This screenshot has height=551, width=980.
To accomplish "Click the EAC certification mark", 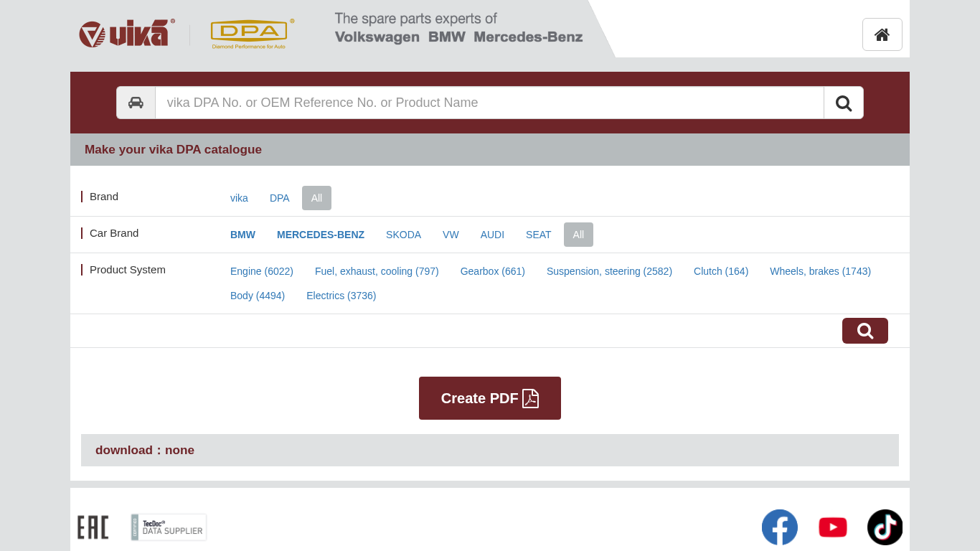I will tap(93, 527).
